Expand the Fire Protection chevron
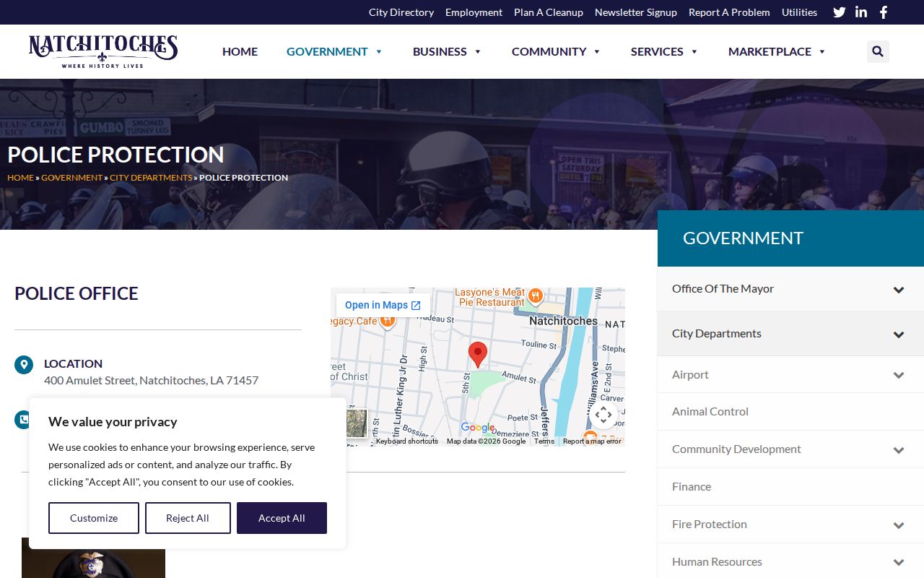The width and height of the screenshot is (924, 578). [x=899, y=525]
